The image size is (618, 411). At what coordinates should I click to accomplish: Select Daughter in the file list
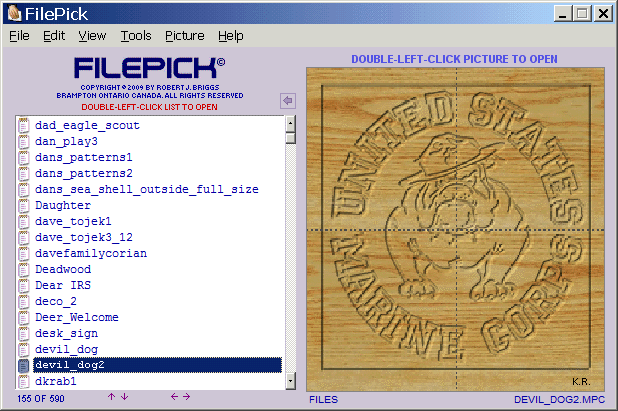point(63,205)
